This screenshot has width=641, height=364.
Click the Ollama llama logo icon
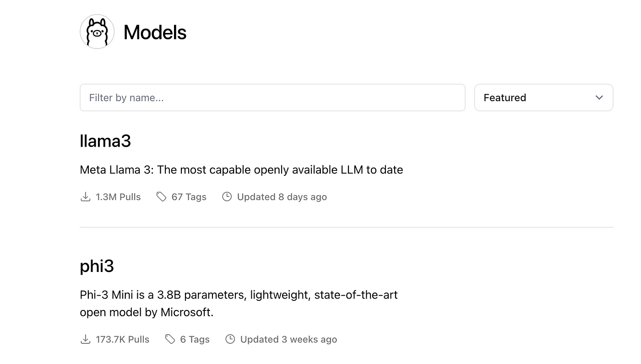[97, 32]
